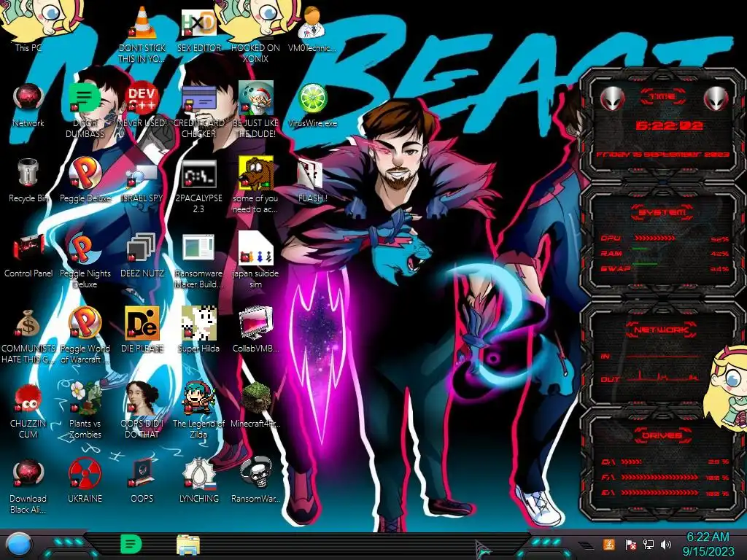Open the OOPS shortcut icon
The width and height of the screenshot is (747, 560).
pos(142,473)
